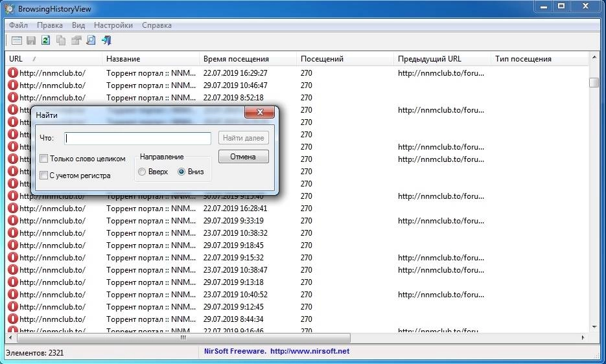Open the Справка menu
Image resolution: width=606 pixels, height=364 pixels.
157,25
